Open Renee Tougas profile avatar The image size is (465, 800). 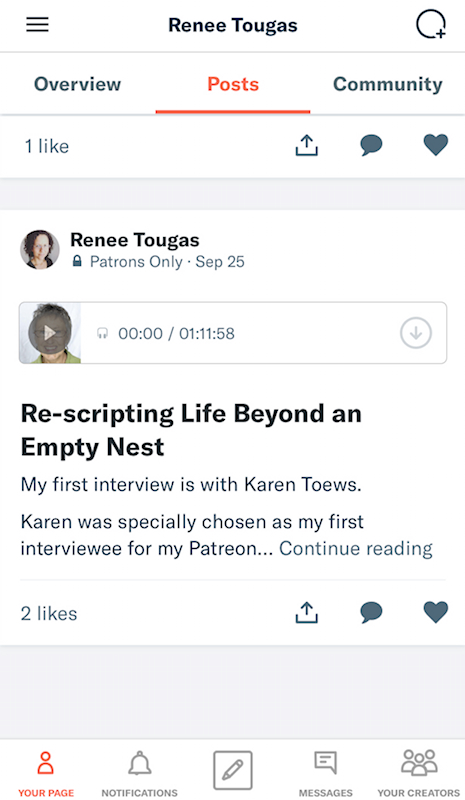(x=40, y=249)
